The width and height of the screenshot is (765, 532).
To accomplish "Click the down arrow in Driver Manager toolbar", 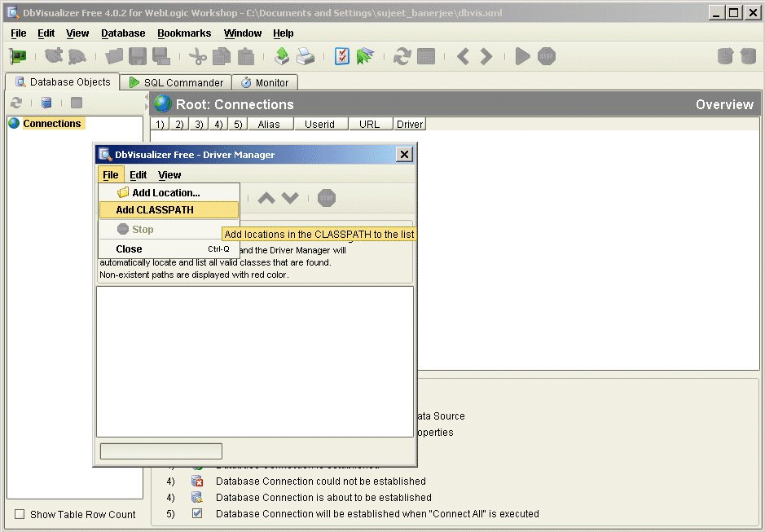I will click(x=290, y=198).
